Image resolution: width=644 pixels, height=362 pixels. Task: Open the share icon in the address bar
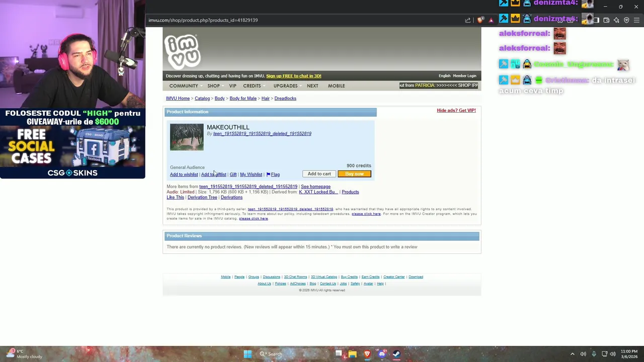pyautogui.click(x=468, y=20)
